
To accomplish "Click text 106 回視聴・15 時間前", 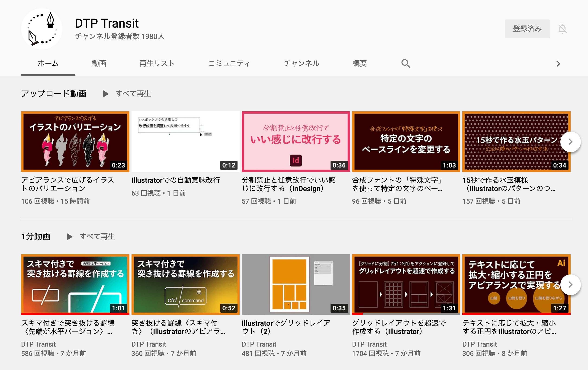I will [55, 201].
